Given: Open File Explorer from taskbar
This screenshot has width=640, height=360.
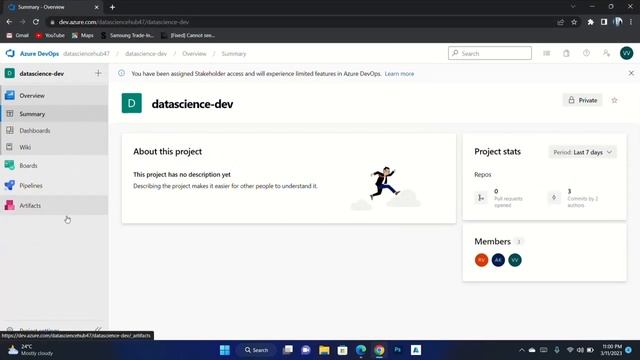Looking at the screenshot, I should (324, 350).
